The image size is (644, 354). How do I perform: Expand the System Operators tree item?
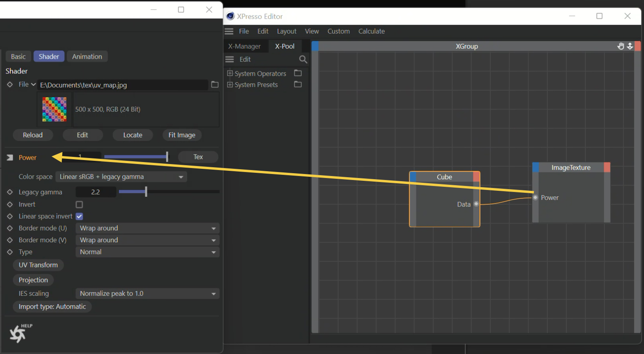tap(230, 73)
